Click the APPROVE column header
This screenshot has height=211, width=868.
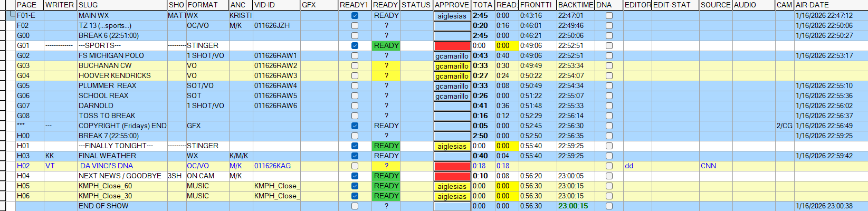coord(452,5)
